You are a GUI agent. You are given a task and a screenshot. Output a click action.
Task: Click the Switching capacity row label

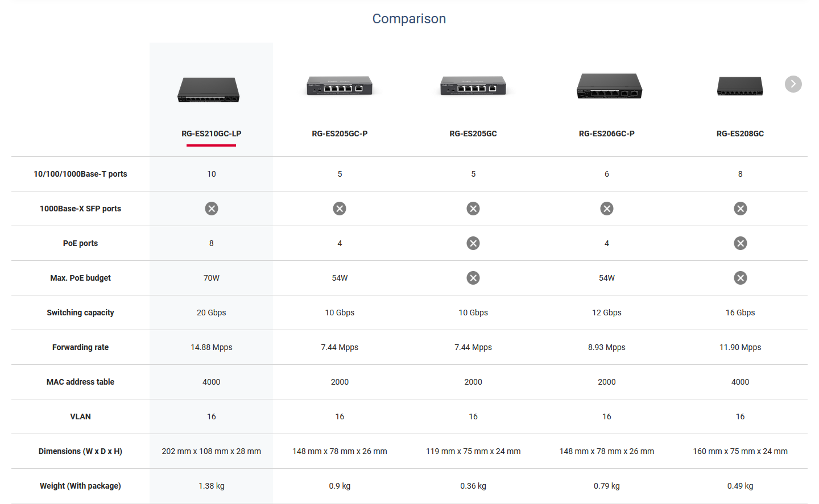click(80, 313)
